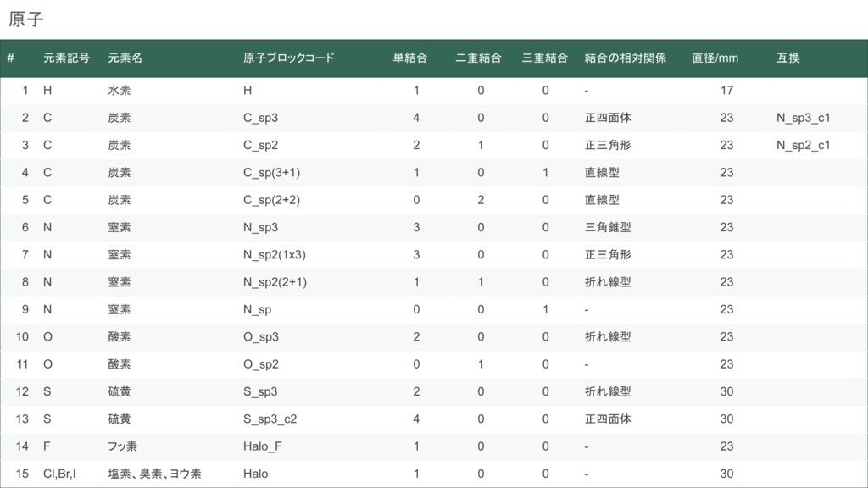Viewport: 868px width, 488px height.
Task: Select the 二重結合 column header
Action: click(478, 58)
